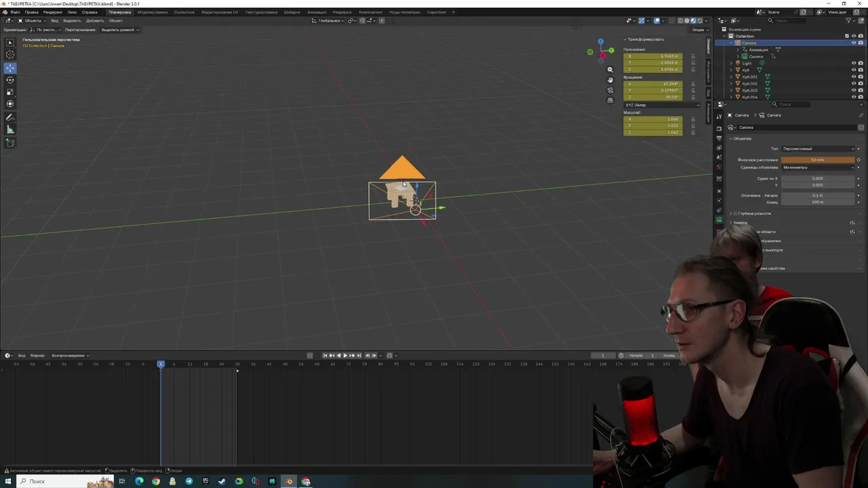Enable Глубина резкости checkbox
Viewport: 868px width, 488px height.
(736, 213)
